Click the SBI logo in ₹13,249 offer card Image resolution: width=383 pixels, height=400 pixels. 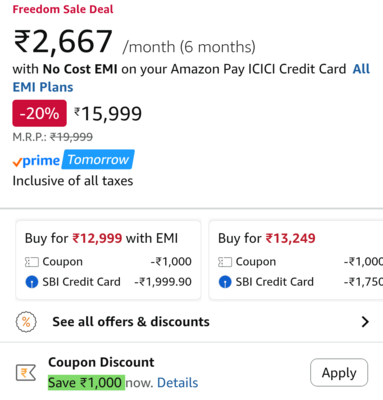(x=225, y=282)
